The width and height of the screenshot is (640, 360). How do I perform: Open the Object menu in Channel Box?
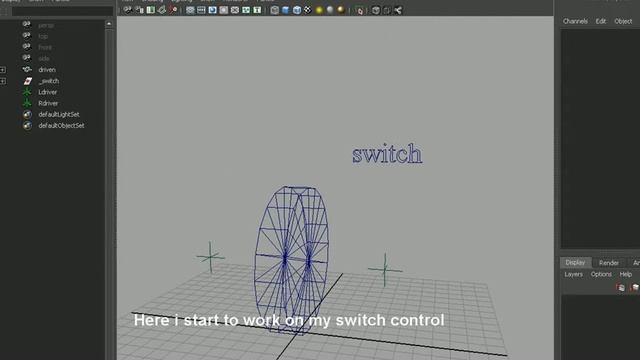pos(623,21)
